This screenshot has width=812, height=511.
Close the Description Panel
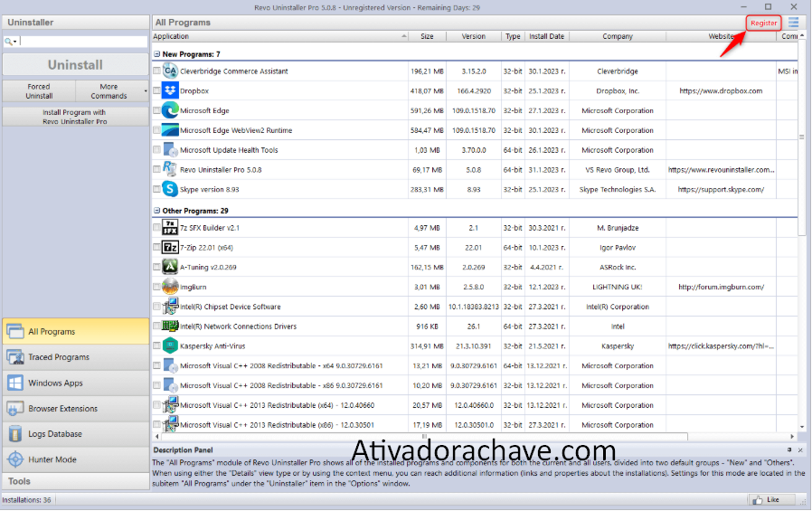(800, 450)
